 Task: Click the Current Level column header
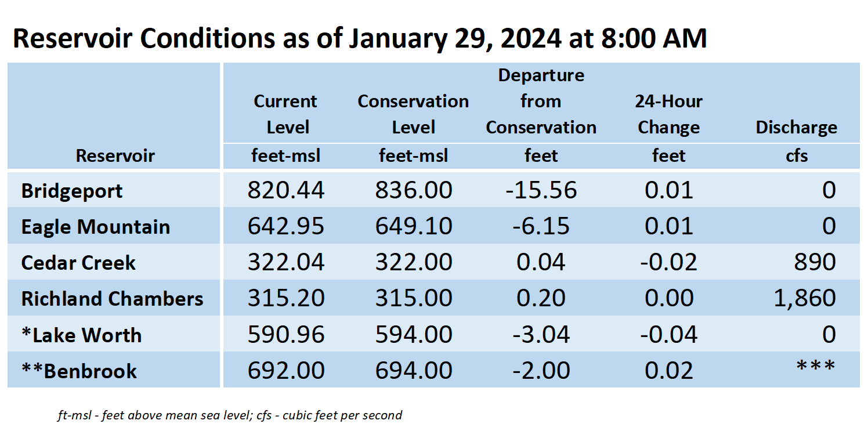pos(286,114)
